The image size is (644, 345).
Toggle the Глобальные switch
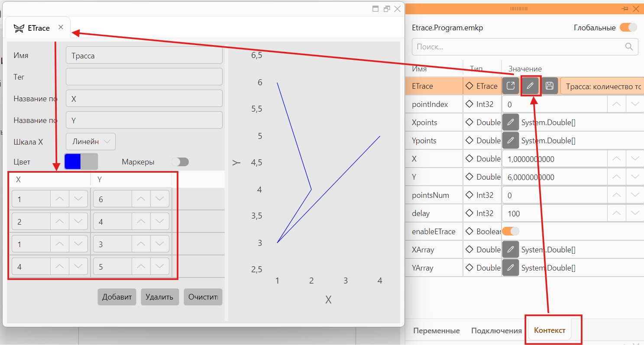tap(628, 28)
